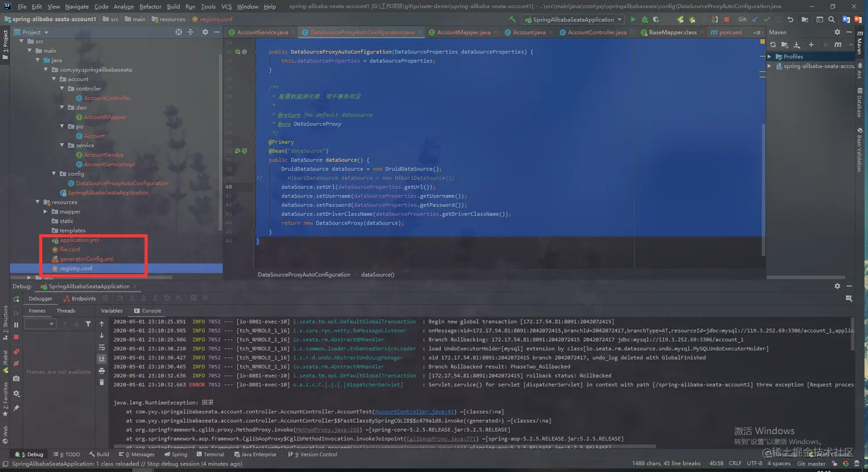Viewport: 868px width, 472px height.
Task: Show the Spring tool window
Action: 176,455
